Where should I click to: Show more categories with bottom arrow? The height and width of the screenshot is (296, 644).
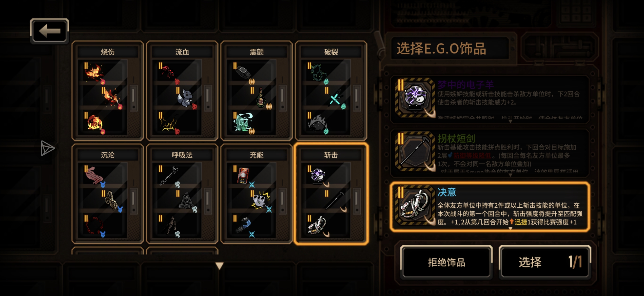219,265
